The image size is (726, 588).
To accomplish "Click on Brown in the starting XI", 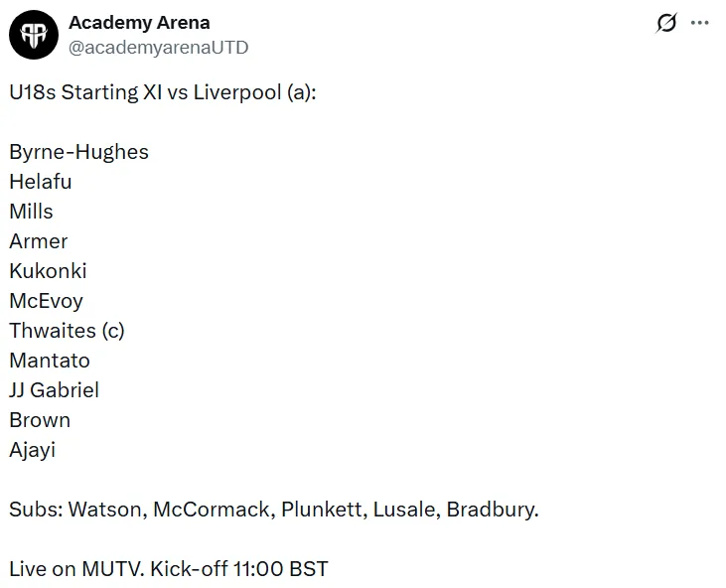I will [40, 420].
